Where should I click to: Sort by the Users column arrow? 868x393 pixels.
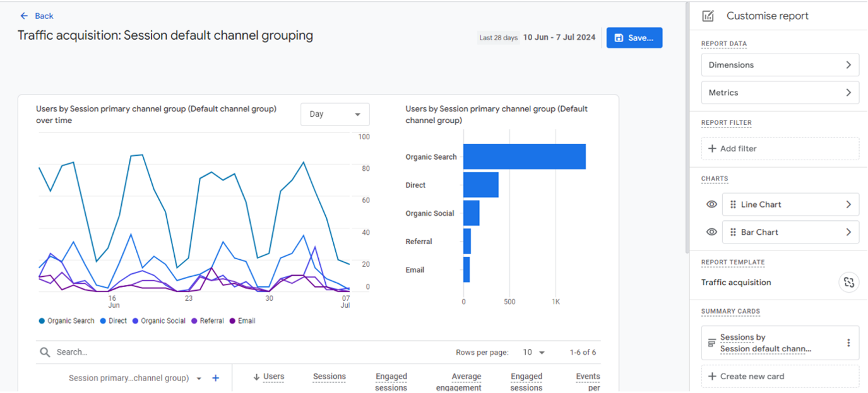pyautogui.click(x=256, y=377)
